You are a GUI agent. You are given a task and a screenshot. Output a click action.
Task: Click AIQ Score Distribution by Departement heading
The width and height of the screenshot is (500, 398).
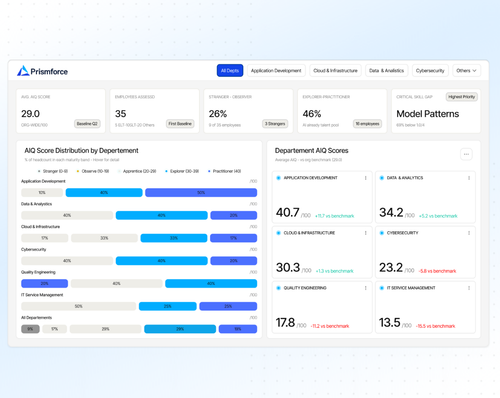(x=81, y=151)
